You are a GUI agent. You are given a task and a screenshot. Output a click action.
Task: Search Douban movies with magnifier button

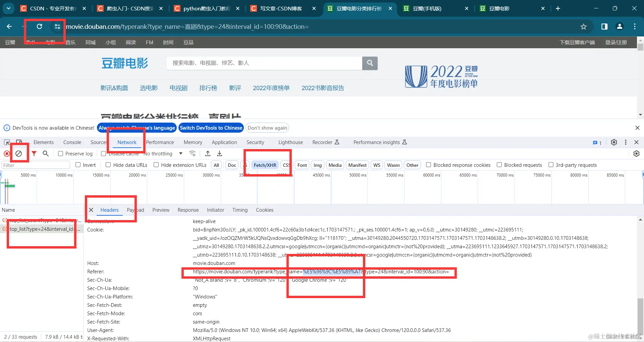370,63
